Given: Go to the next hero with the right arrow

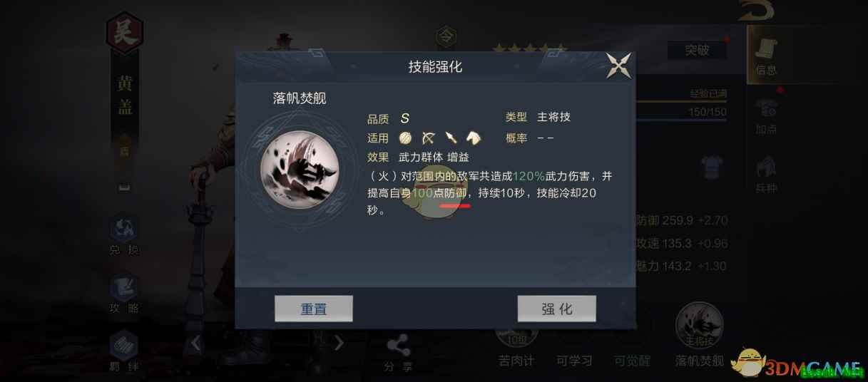Looking at the screenshot, I should click(339, 344).
